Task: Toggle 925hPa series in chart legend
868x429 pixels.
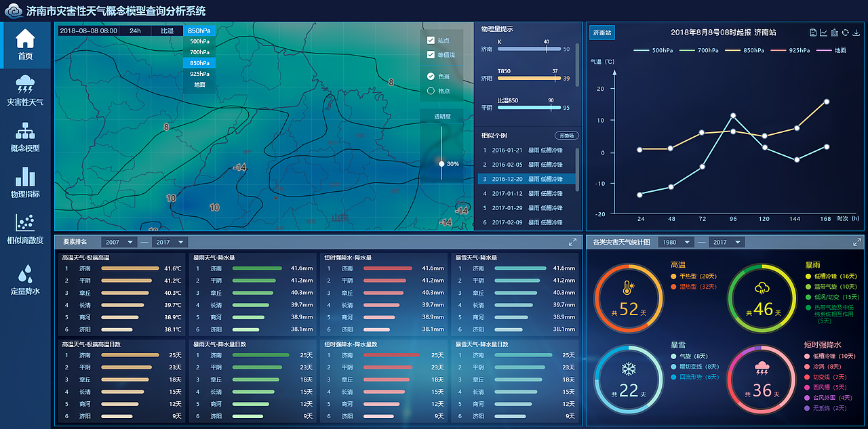Action: [x=791, y=50]
